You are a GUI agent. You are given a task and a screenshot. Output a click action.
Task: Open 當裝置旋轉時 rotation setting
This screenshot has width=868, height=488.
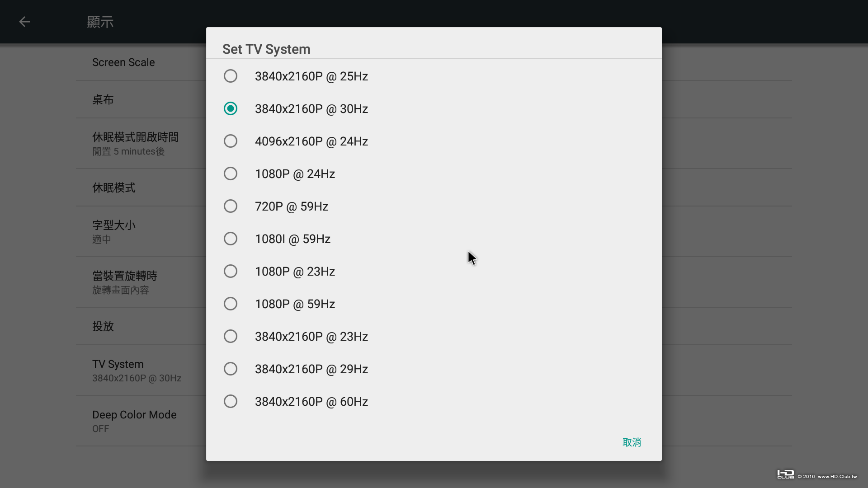[125, 282]
